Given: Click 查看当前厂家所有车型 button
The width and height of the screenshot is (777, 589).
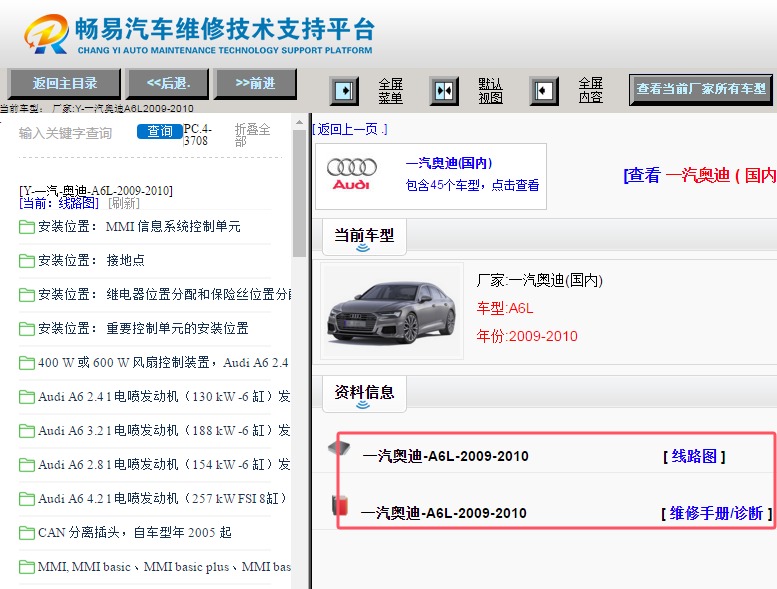Looking at the screenshot, I should tap(701, 89).
